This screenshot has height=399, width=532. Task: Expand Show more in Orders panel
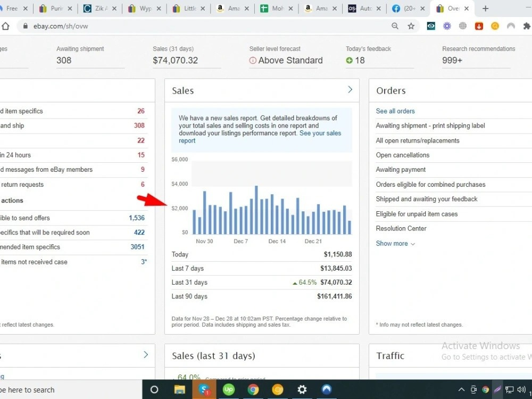tap(395, 244)
